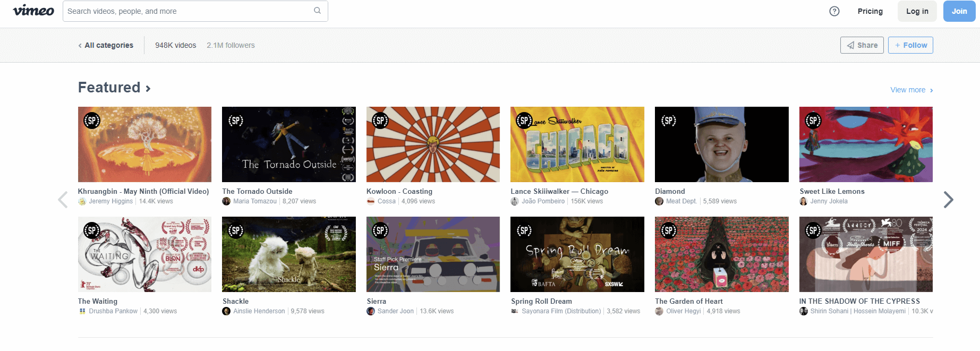Image resolution: width=980 pixels, height=351 pixels.
Task: Open The Waiting title link
Action: (98, 301)
